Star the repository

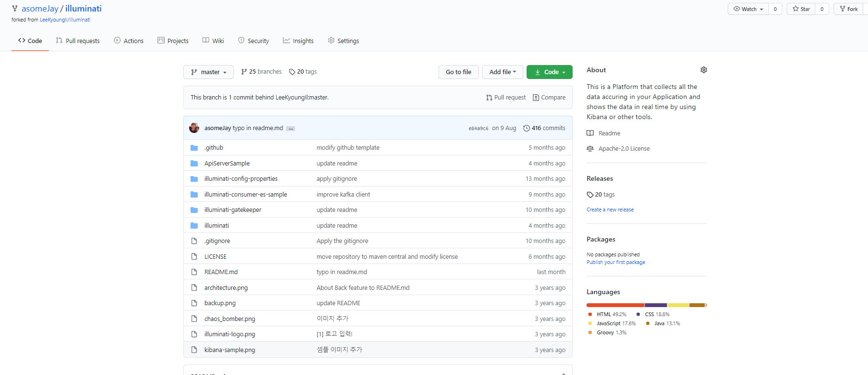click(x=801, y=9)
